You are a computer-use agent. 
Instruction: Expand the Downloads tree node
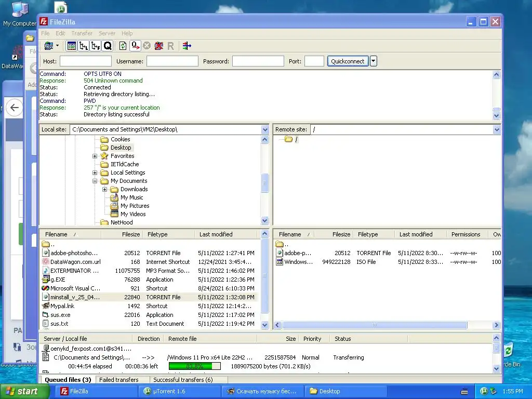point(105,189)
